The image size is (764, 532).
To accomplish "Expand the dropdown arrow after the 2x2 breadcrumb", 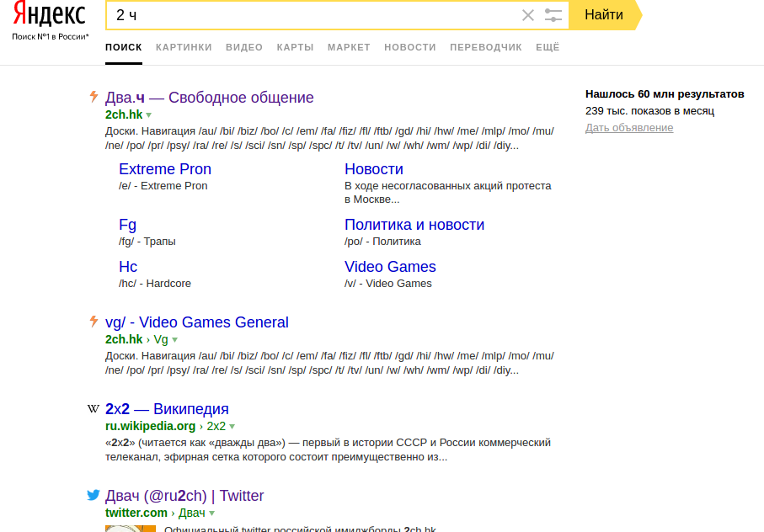I will click(232, 427).
